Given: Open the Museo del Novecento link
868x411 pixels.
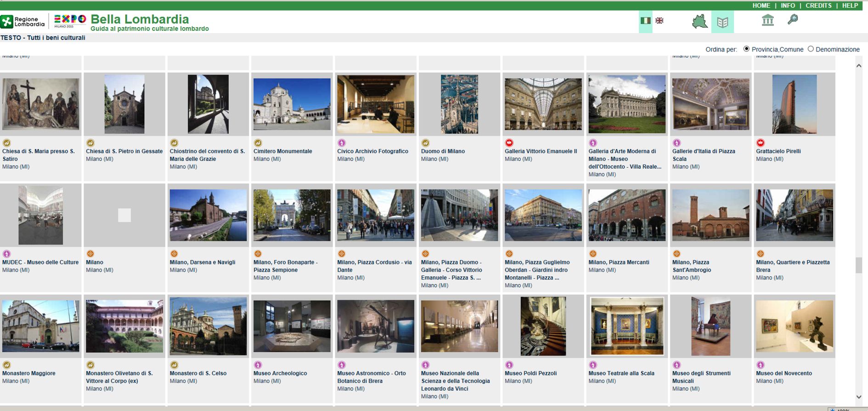Looking at the screenshot, I should pos(784,373).
